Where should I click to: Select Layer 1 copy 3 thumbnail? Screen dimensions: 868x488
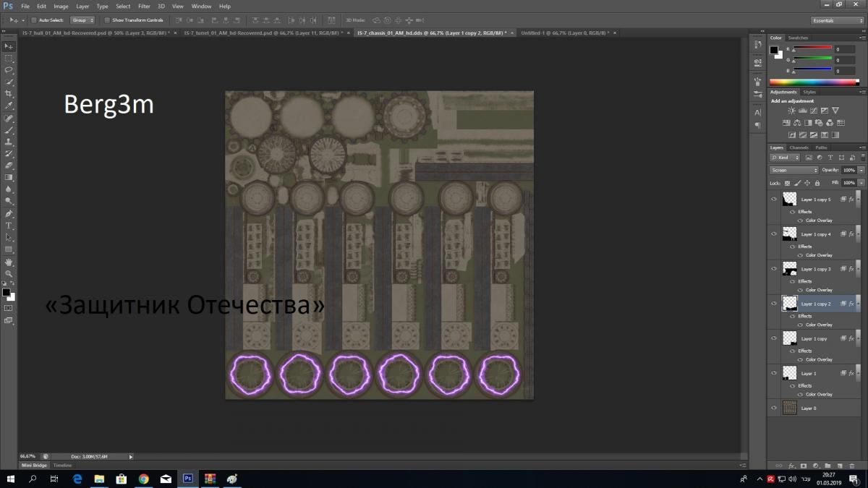tap(790, 269)
